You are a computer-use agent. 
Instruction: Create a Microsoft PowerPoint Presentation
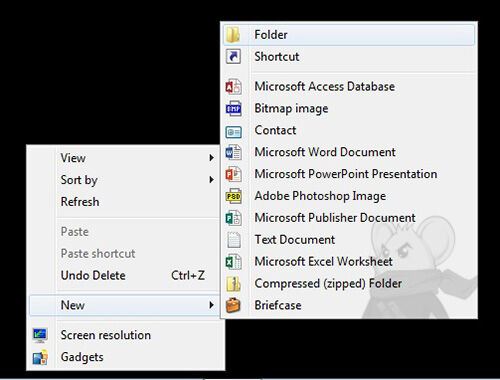pyautogui.click(x=349, y=174)
